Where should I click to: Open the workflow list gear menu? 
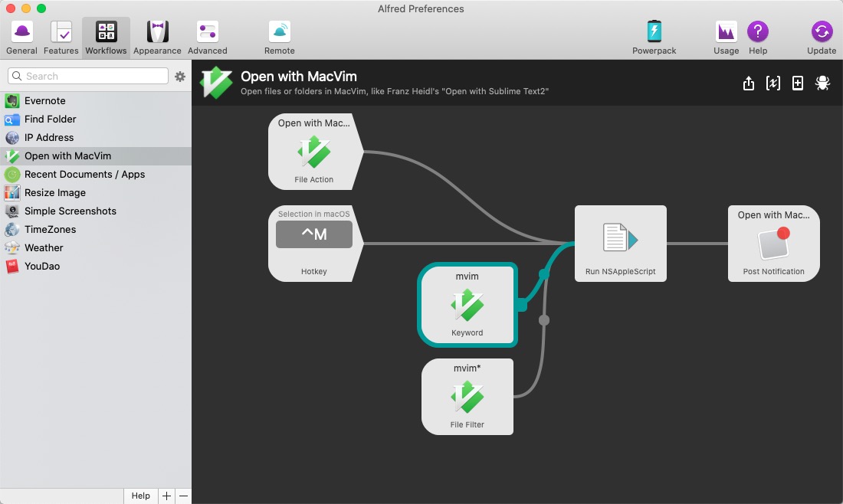point(180,77)
